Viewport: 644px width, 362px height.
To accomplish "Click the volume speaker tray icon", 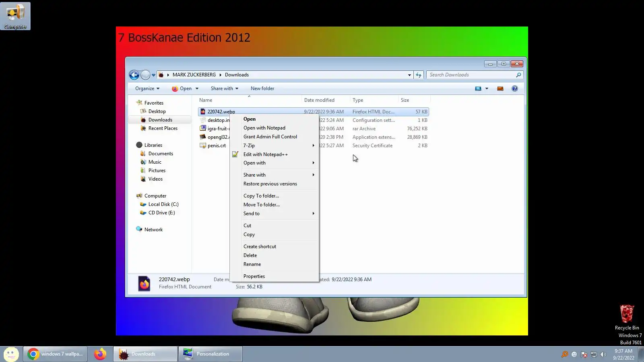I will tap(603, 354).
